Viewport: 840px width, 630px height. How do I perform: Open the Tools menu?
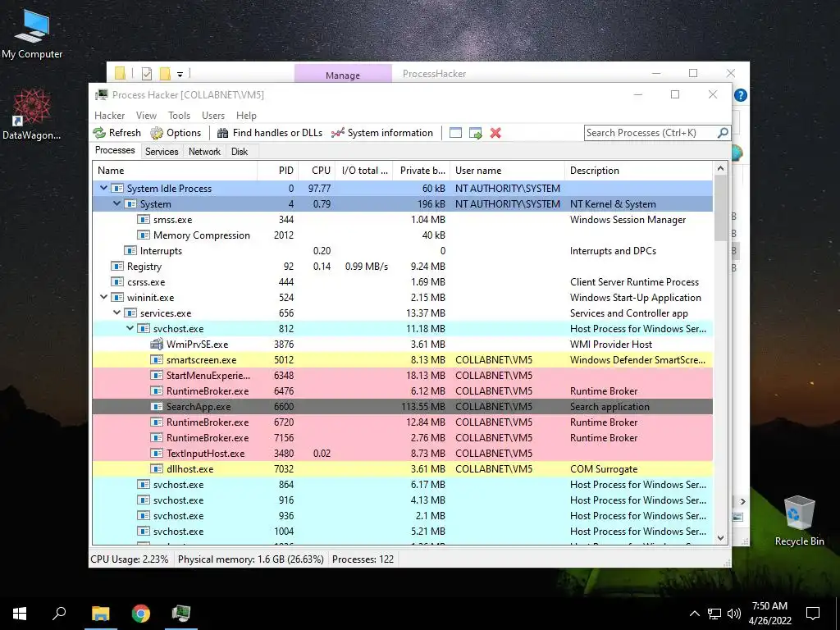(x=179, y=116)
